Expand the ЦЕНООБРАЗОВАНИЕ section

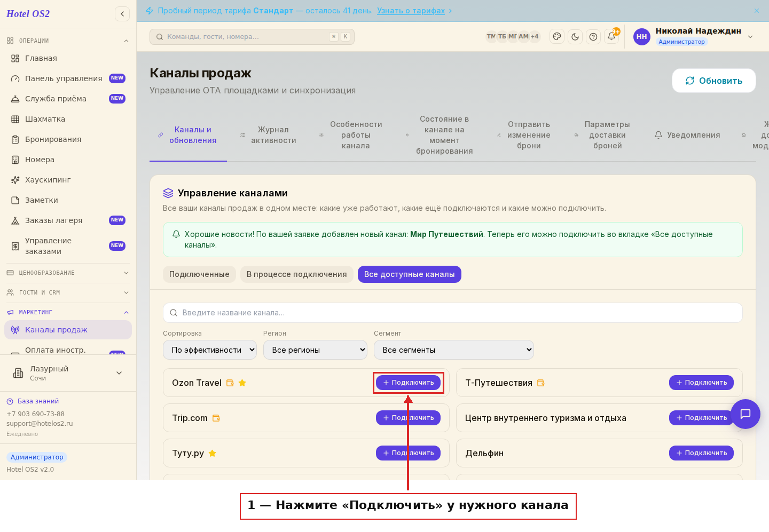(x=68, y=273)
